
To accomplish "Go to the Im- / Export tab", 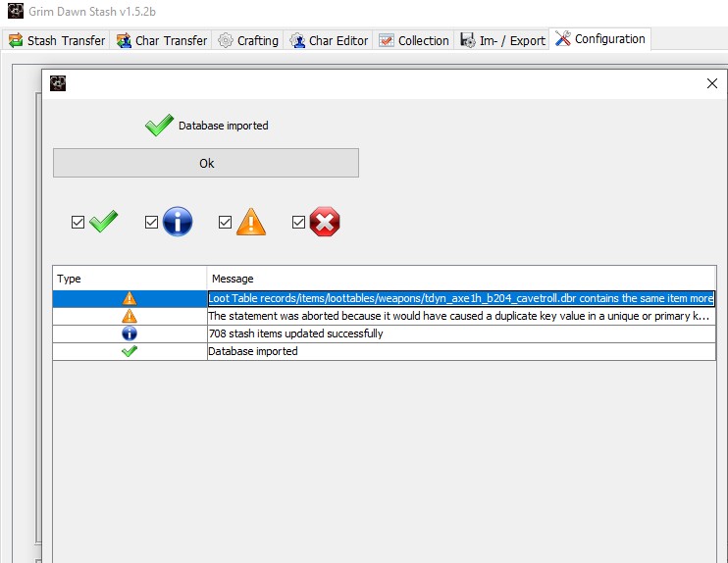I will coord(502,40).
